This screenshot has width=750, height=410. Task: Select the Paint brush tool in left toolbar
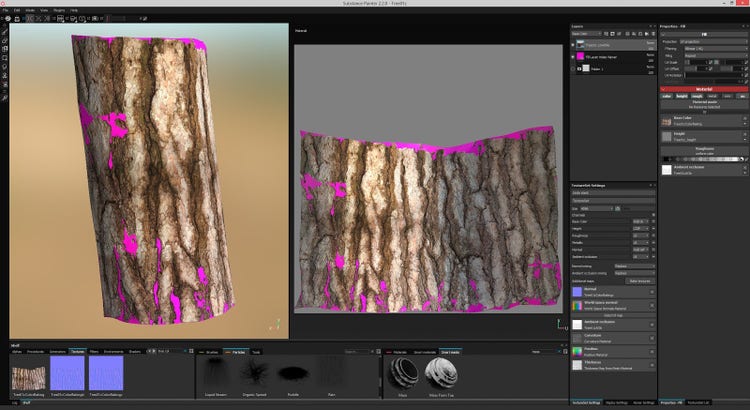[x=5, y=30]
